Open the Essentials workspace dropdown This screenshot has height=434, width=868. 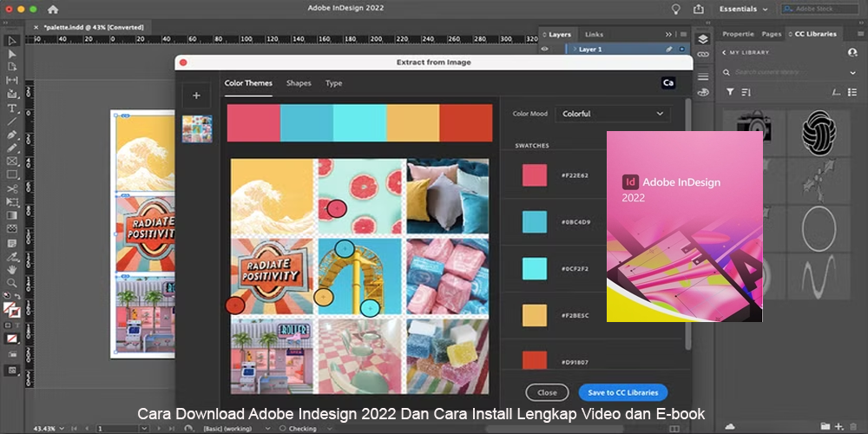(744, 9)
